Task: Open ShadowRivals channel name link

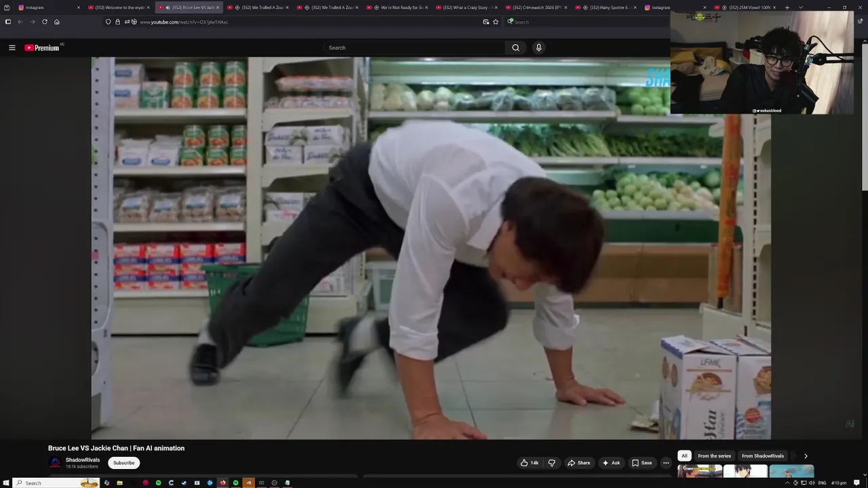Action: coord(83,460)
